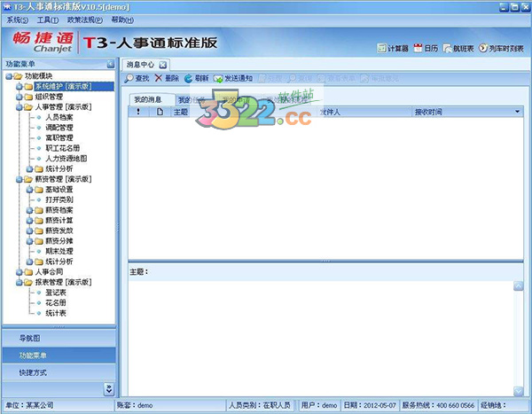Select the 功能菜单 panel button
Image resolution: width=532 pixels, height=414 pixels.
pyautogui.click(x=59, y=355)
